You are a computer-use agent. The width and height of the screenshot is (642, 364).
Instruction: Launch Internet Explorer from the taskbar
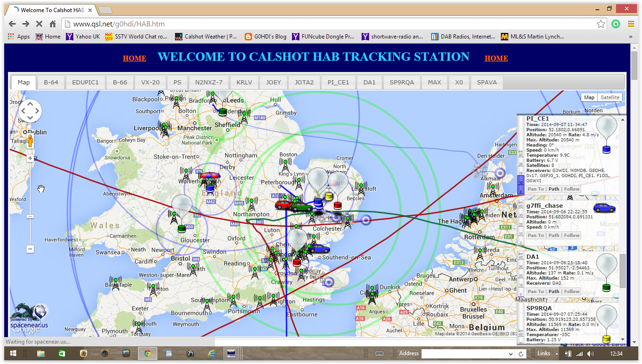coord(212,353)
